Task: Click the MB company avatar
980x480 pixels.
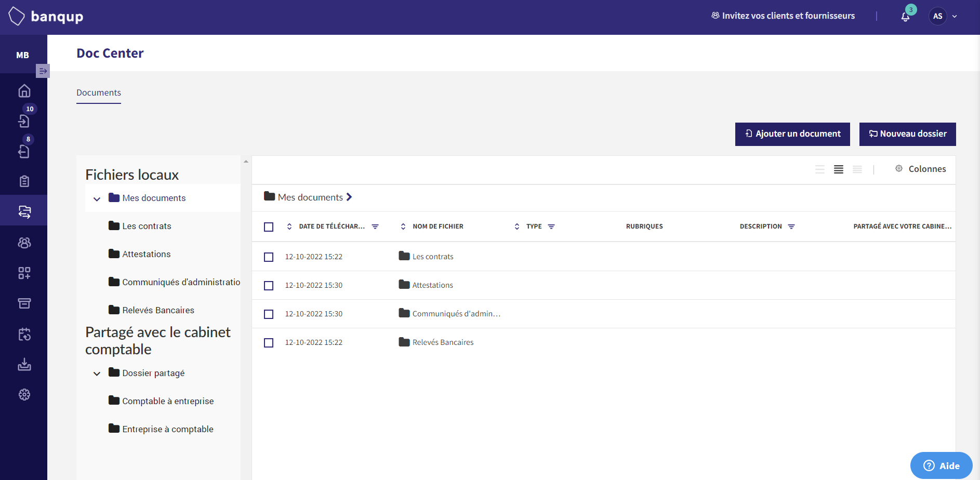Action: 23,55
